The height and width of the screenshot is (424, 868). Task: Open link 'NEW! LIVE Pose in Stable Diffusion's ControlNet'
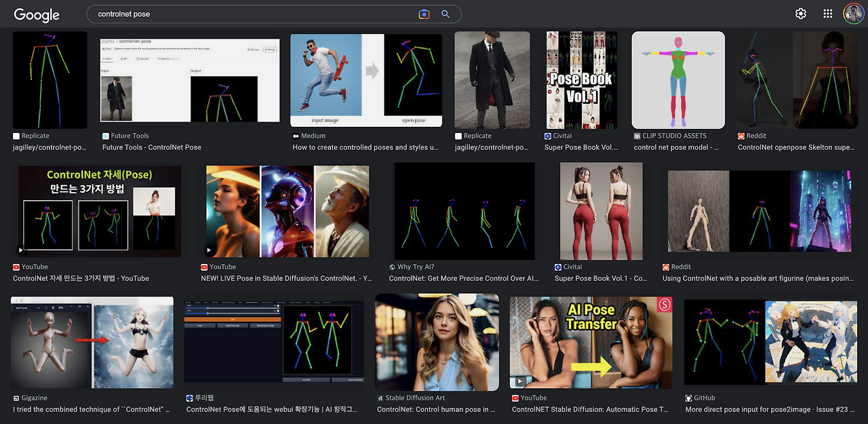[285, 278]
